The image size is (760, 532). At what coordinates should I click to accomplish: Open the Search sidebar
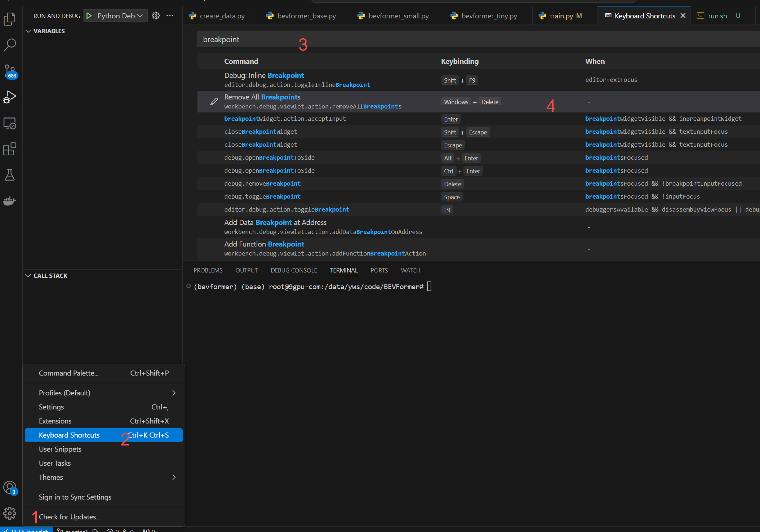(10, 45)
